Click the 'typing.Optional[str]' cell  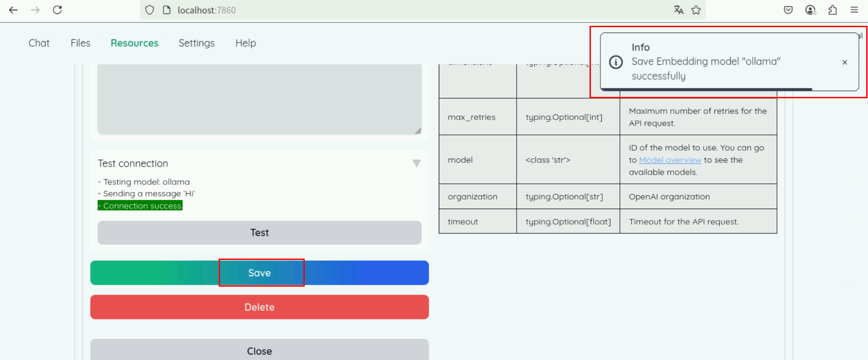click(x=568, y=197)
